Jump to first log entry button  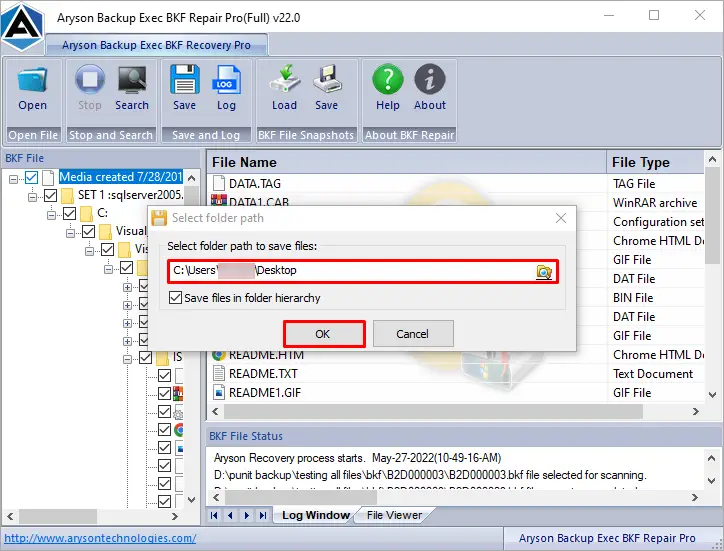coord(214,515)
